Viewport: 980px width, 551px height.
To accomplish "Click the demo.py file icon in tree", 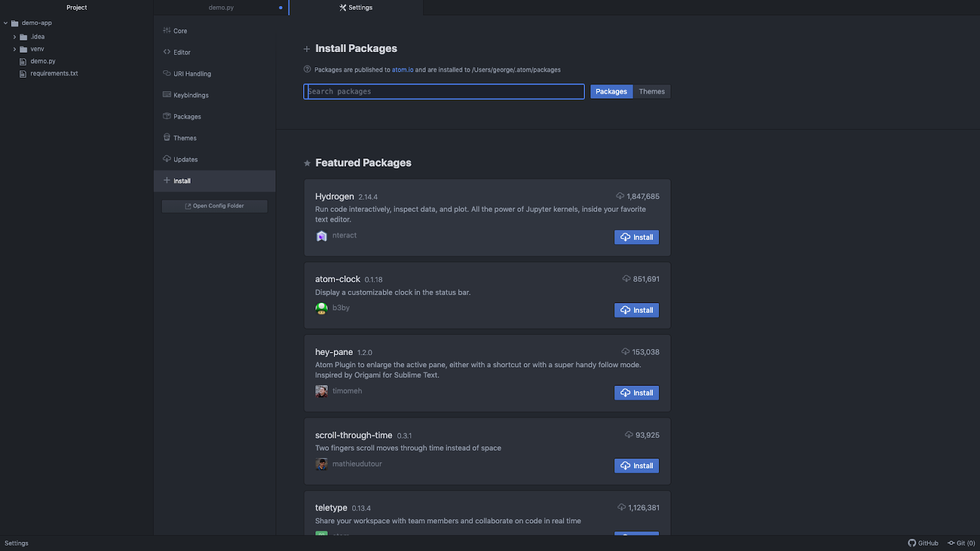I will pyautogui.click(x=23, y=61).
